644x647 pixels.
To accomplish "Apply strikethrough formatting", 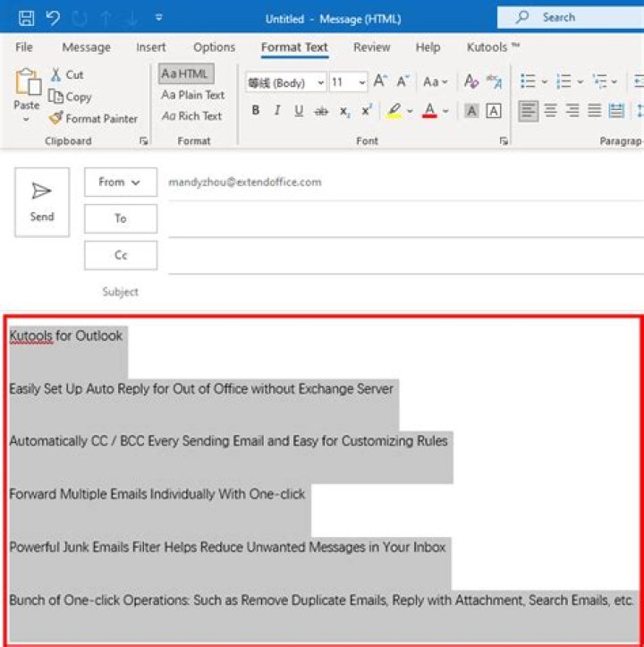I will (322, 111).
